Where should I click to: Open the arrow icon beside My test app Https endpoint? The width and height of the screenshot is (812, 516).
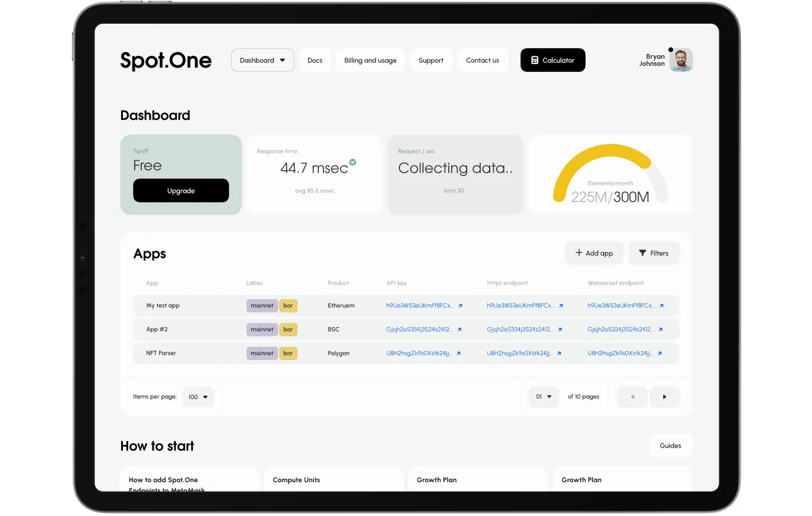tap(561, 306)
